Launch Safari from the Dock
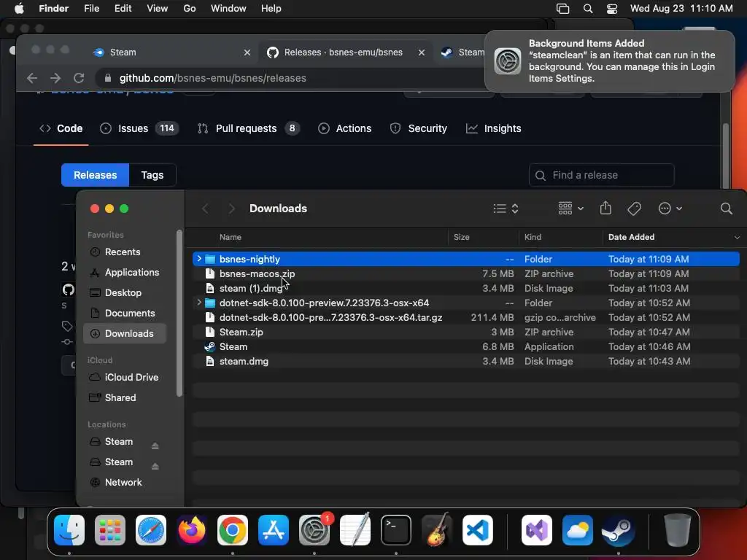This screenshot has width=747, height=560. click(151, 530)
